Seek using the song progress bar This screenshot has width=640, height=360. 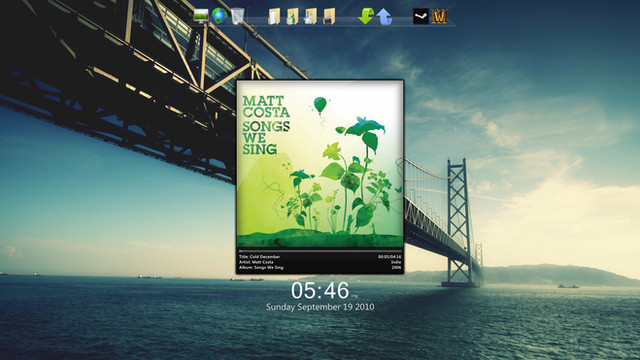point(320,251)
